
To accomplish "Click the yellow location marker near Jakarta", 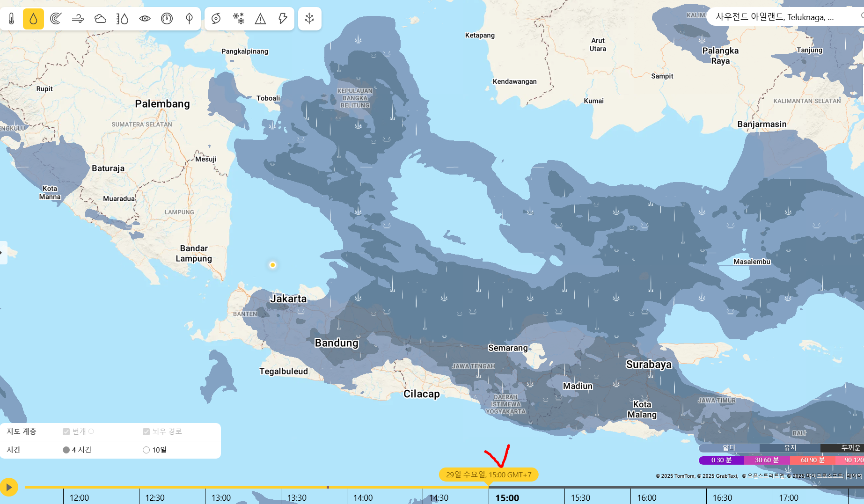I will pos(272,265).
